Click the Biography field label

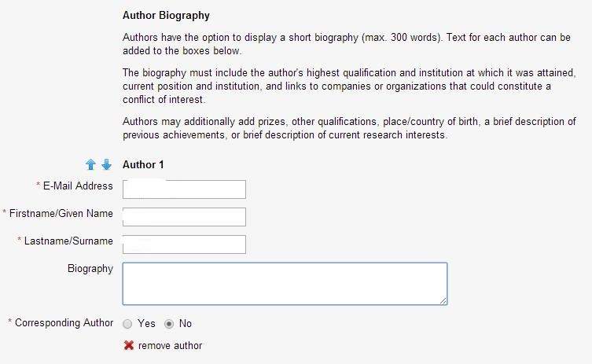click(x=90, y=269)
